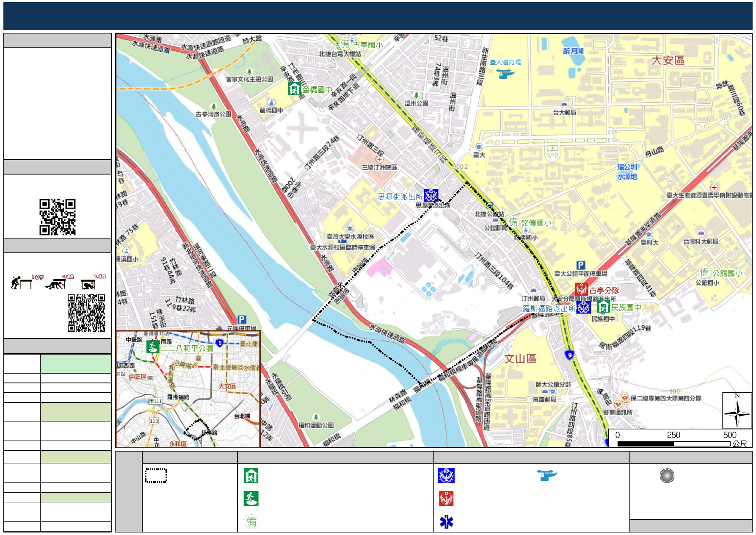Click the gray circle symbol in the legend

(667, 476)
